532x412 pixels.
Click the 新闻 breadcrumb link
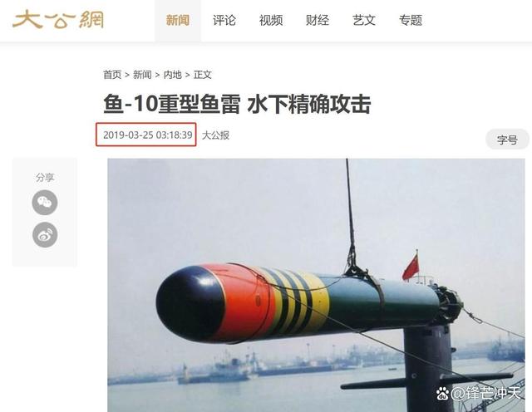click(142, 75)
